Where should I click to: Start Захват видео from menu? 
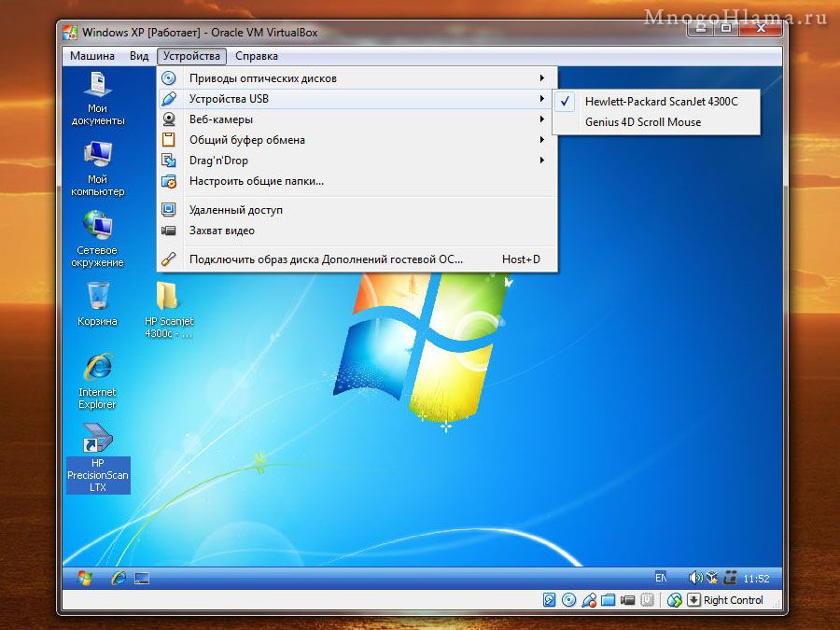coord(357,231)
